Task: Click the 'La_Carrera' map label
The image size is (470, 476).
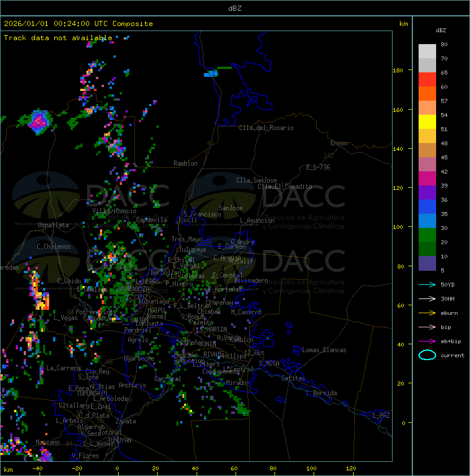Action: pyautogui.click(x=63, y=368)
